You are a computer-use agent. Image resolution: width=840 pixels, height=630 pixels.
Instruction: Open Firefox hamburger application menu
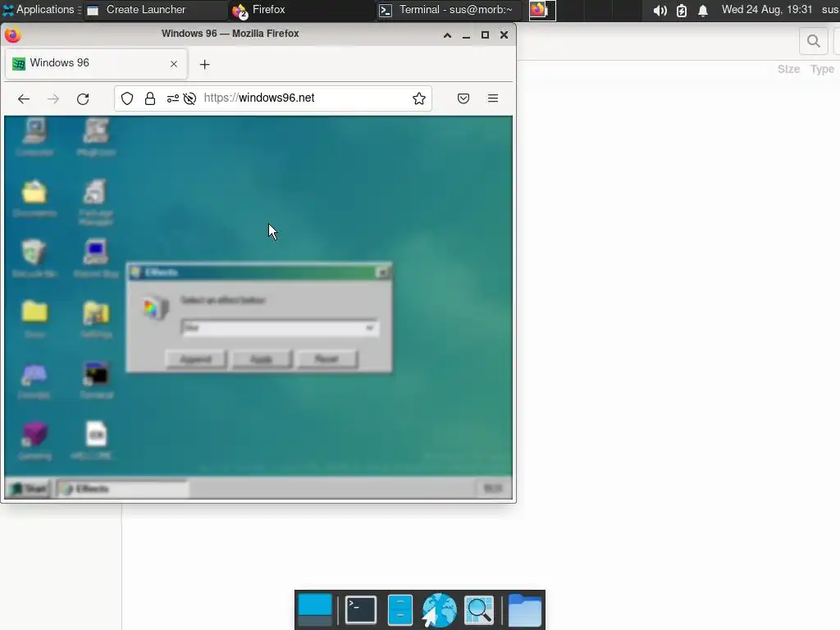tap(493, 98)
